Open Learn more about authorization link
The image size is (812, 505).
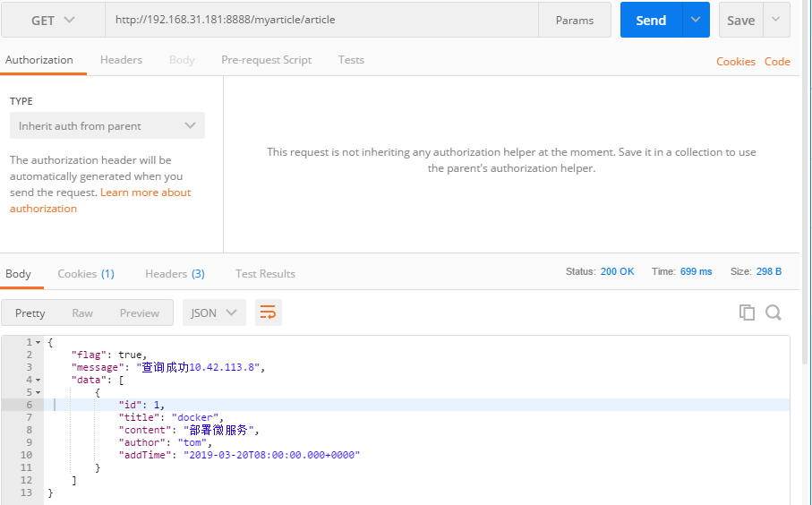tap(145, 193)
